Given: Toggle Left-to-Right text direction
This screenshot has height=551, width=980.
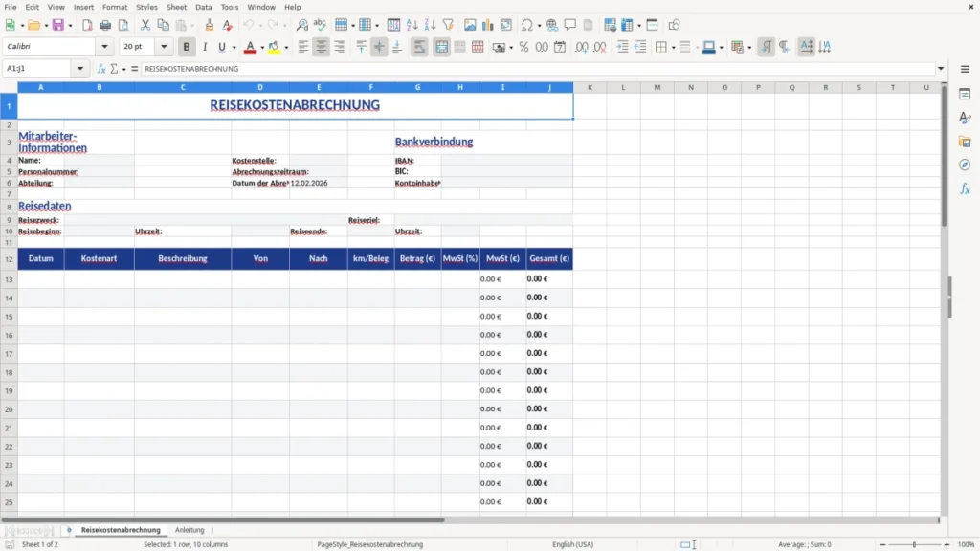Looking at the screenshot, I should pyautogui.click(x=767, y=47).
